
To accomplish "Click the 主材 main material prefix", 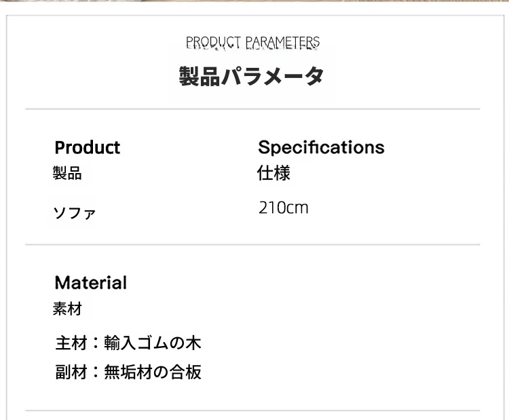I will coord(71,343).
